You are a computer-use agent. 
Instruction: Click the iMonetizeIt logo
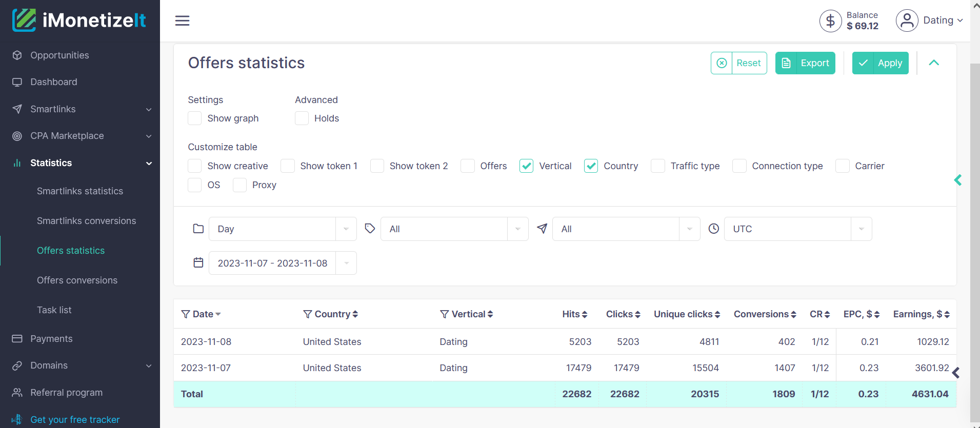[79, 20]
